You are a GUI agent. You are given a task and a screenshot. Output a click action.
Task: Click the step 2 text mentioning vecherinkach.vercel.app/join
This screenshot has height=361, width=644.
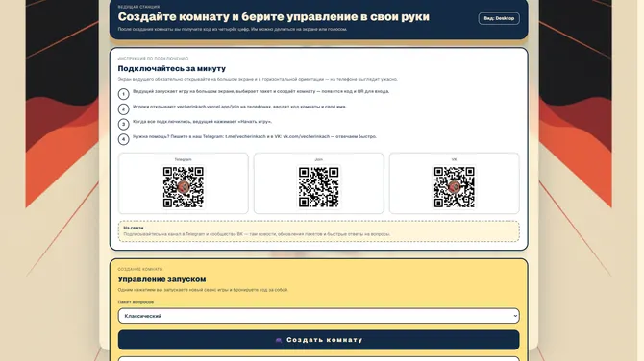(x=240, y=107)
